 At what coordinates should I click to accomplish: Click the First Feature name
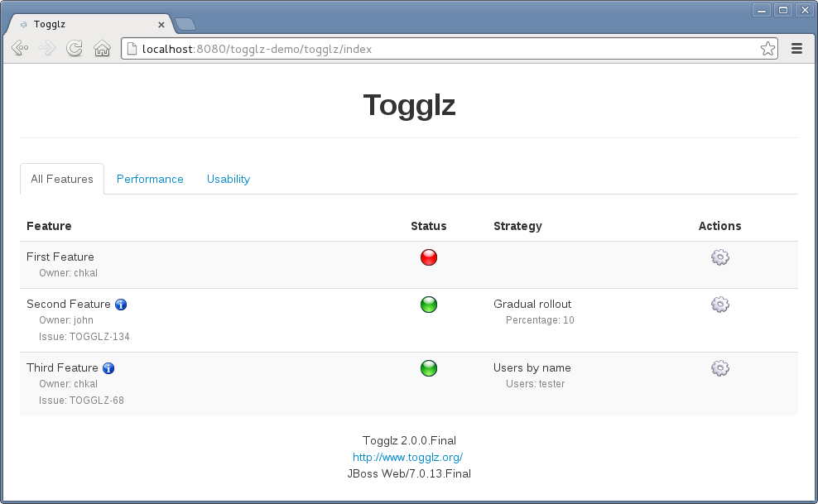click(60, 257)
